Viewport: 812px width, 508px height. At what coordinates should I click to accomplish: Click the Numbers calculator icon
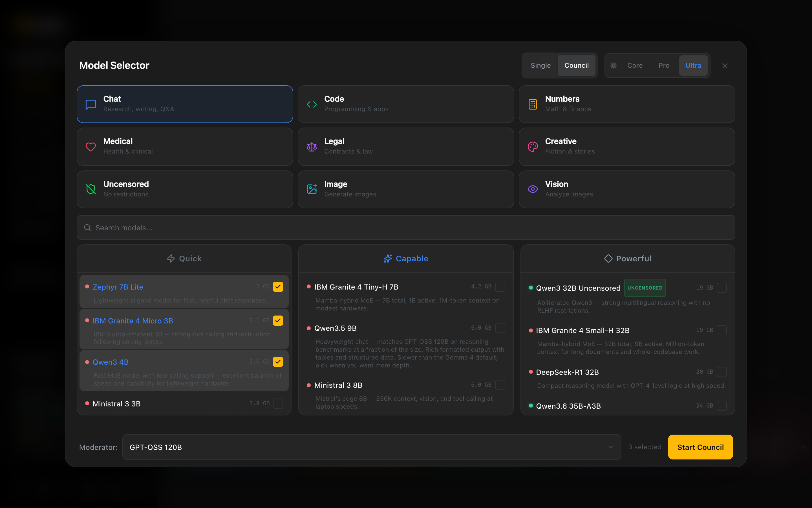(533, 104)
